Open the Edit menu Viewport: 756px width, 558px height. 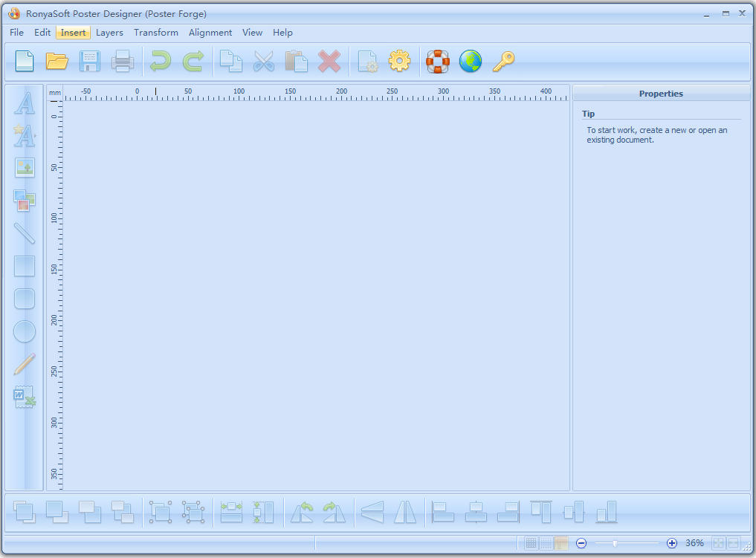point(42,32)
